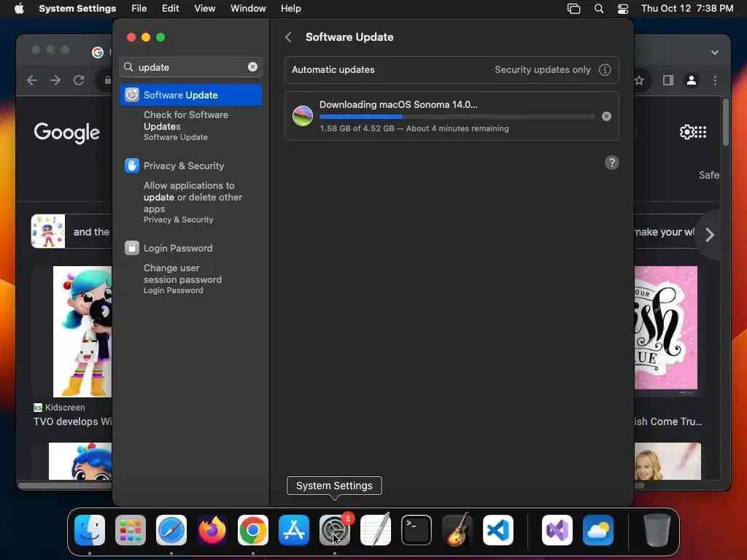747x560 pixels.
Task: Launch Safari from the Dock
Action: pyautogui.click(x=171, y=530)
